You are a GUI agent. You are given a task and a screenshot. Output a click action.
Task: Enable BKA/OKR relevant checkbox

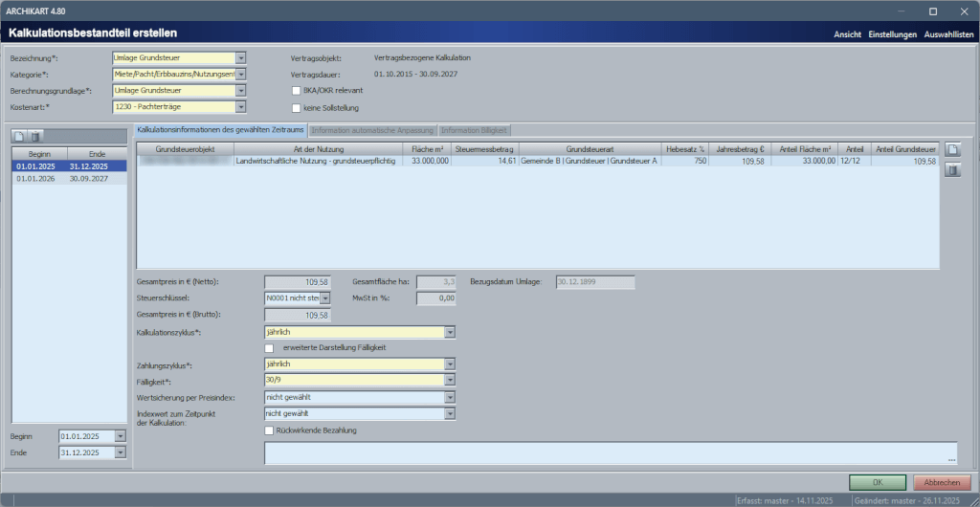click(297, 91)
